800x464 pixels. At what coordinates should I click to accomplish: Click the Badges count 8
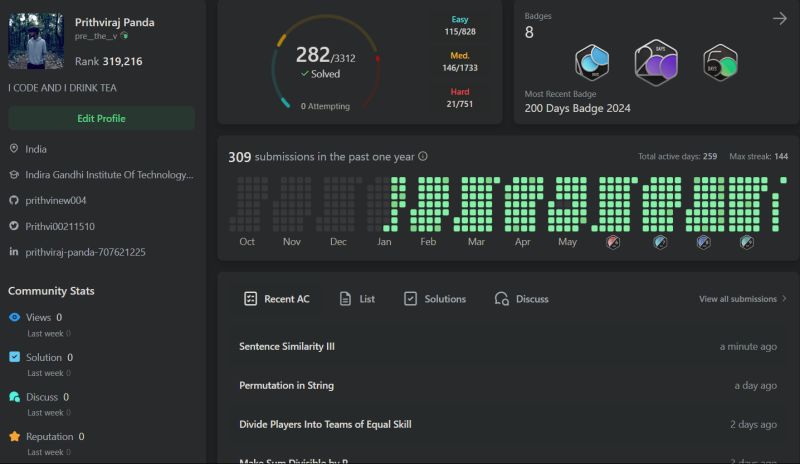(529, 32)
